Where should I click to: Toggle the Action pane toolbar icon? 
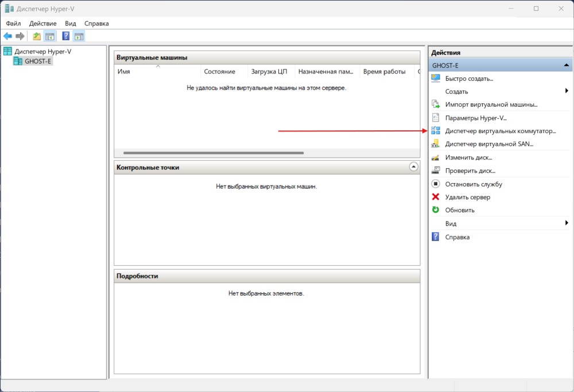tap(79, 36)
